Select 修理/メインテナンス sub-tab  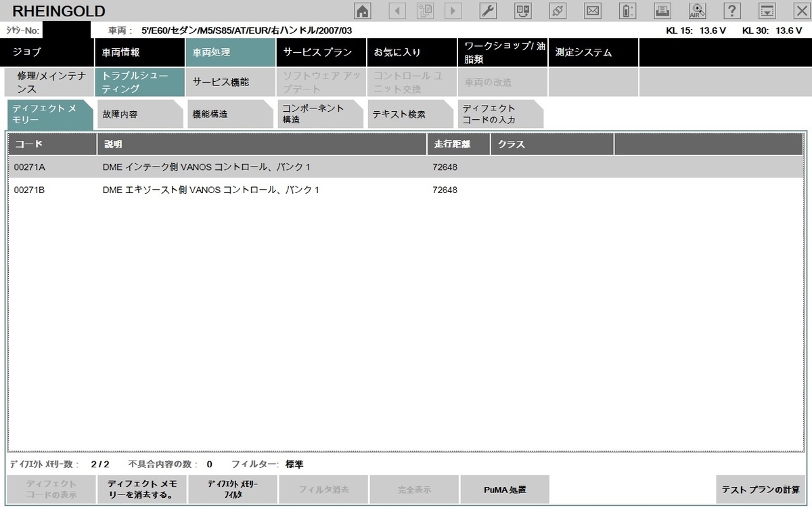(49, 83)
